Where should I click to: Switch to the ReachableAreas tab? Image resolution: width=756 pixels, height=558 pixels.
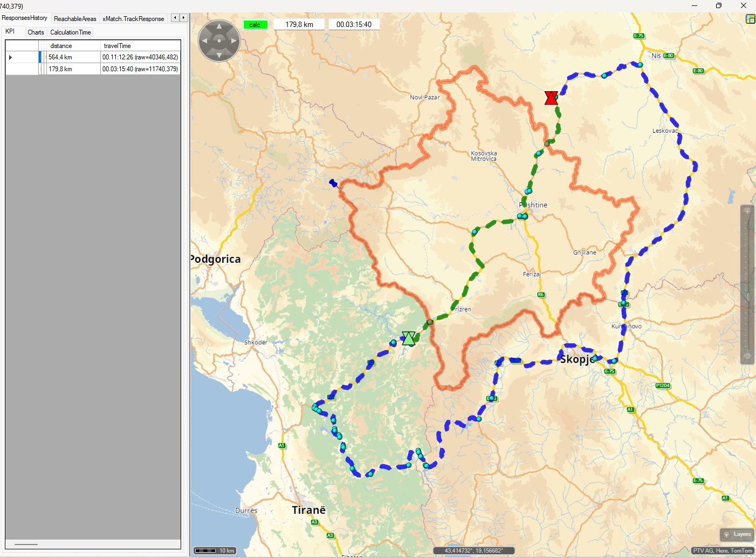click(x=75, y=19)
